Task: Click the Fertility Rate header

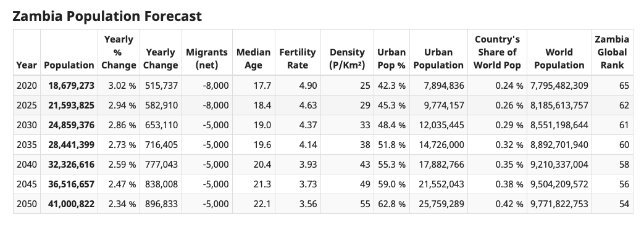Action: (x=298, y=59)
